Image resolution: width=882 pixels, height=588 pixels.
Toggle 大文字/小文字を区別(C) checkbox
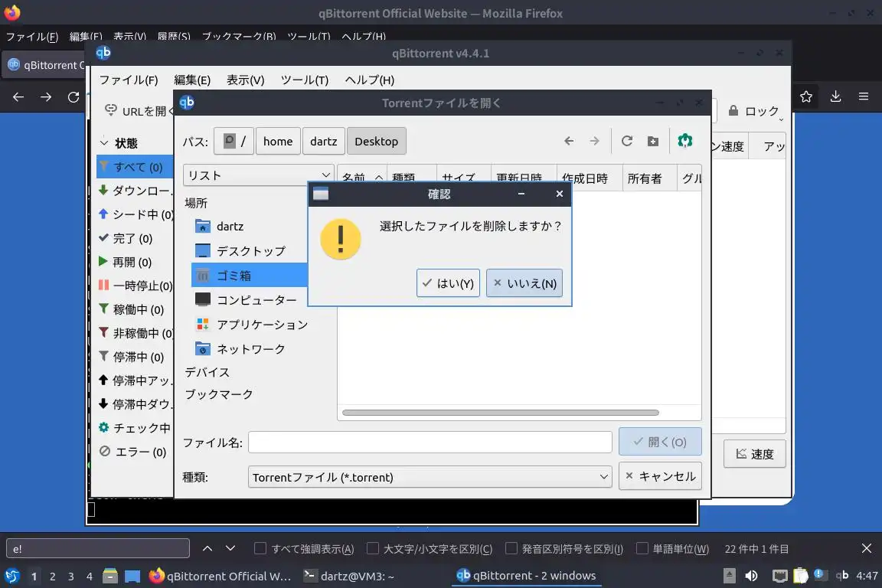[x=372, y=548]
